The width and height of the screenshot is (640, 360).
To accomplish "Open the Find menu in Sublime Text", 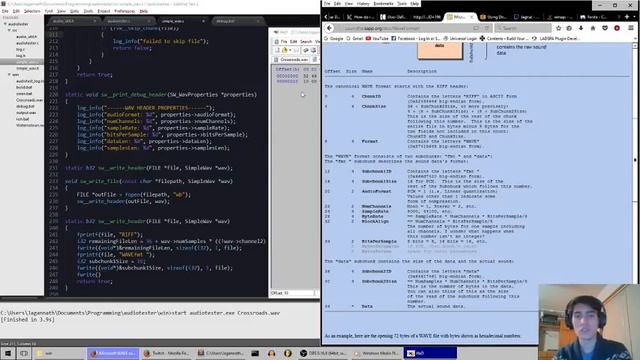I will pos(49,11).
